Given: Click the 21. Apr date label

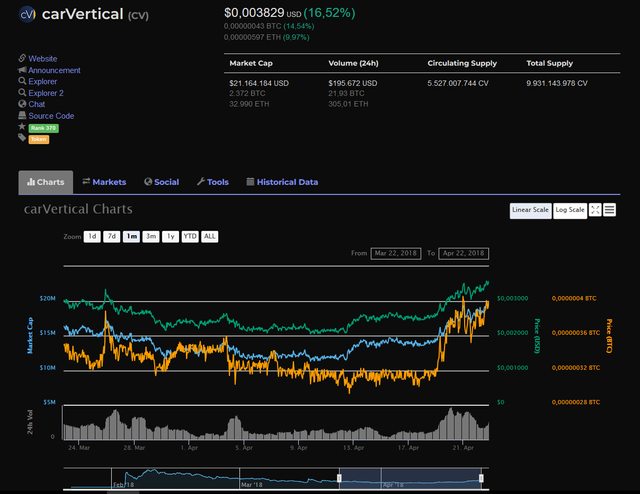Looking at the screenshot, I should tap(463, 448).
